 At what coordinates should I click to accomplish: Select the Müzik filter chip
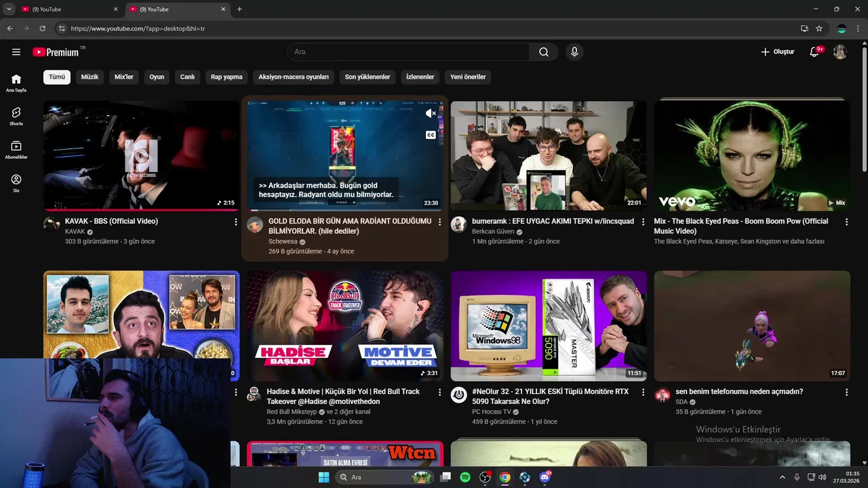90,77
